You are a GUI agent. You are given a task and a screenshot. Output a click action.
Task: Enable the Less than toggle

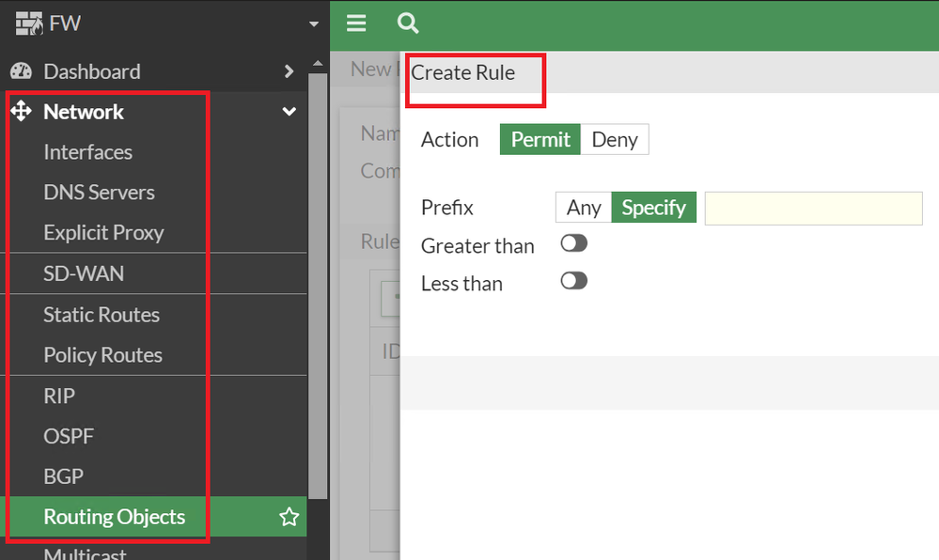pos(573,281)
